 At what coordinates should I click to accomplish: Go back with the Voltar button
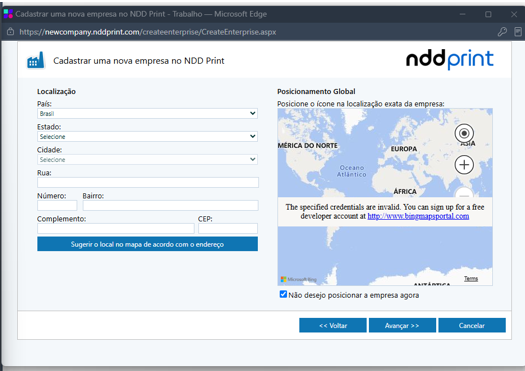[x=333, y=325]
